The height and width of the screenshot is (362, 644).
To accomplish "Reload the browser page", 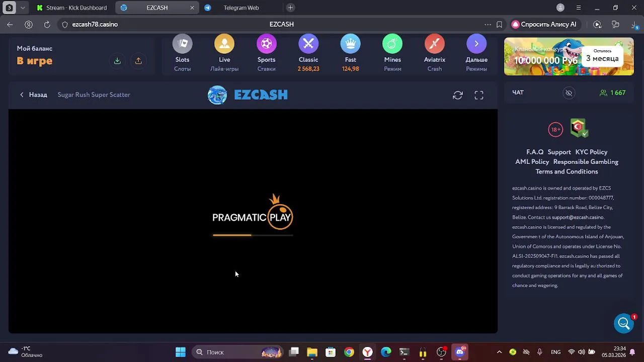I will pos(47,24).
